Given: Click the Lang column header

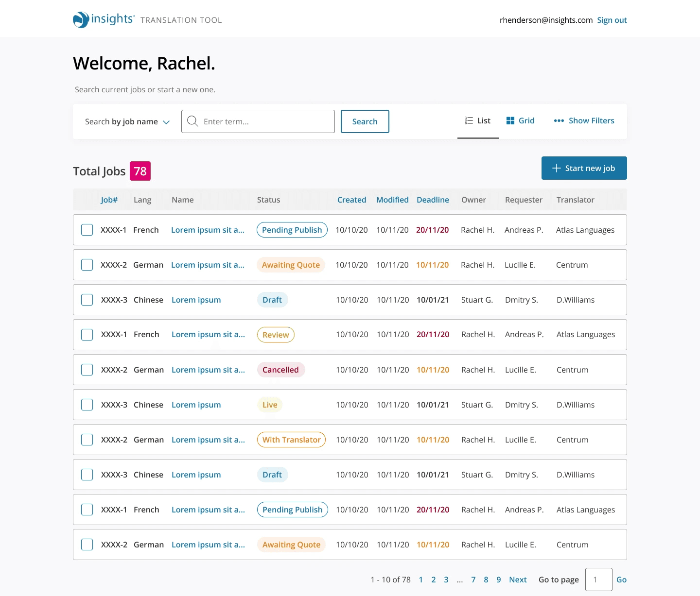Looking at the screenshot, I should (142, 200).
